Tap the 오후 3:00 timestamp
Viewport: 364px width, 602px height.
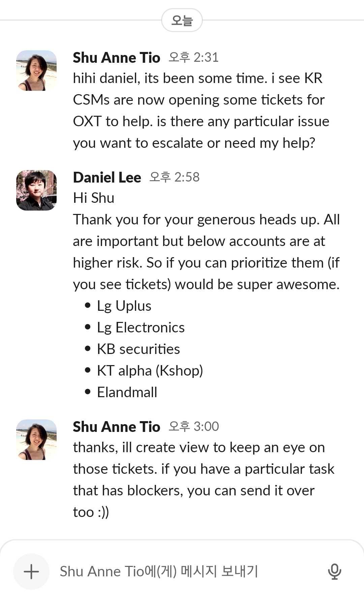click(193, 427)
